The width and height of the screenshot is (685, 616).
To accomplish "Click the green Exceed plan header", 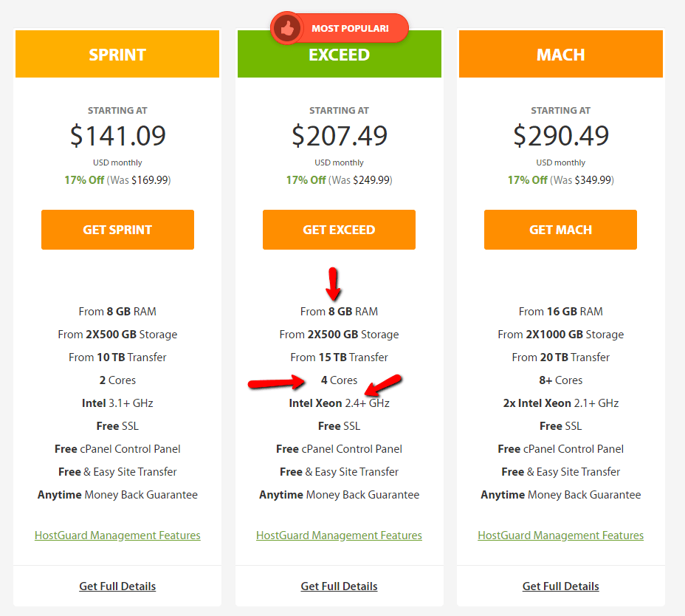I will [x=339, y=59].
